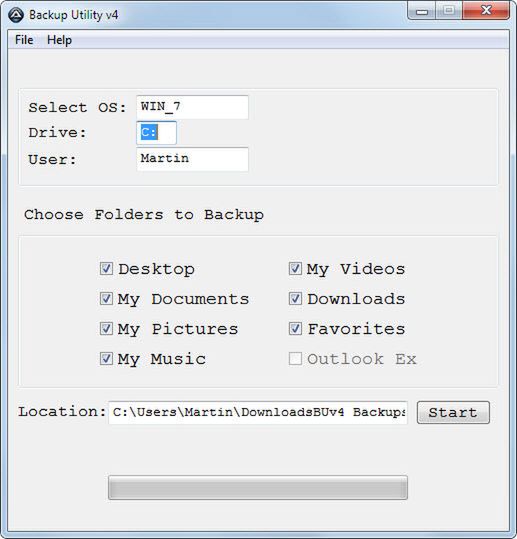Open the Help menu

point(59,40)
